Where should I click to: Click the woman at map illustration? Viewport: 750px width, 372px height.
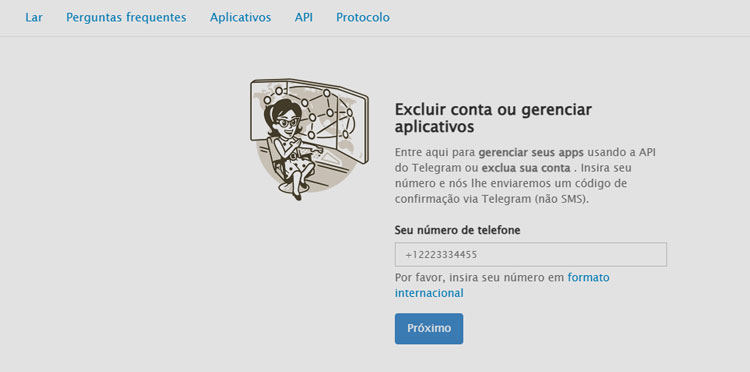tap(309, 139)
